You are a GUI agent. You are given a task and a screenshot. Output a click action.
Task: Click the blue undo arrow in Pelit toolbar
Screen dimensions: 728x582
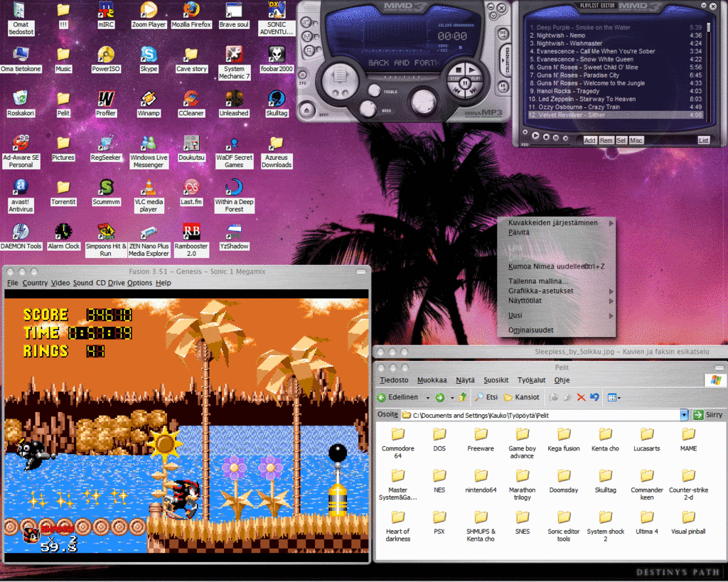[594, 397]
